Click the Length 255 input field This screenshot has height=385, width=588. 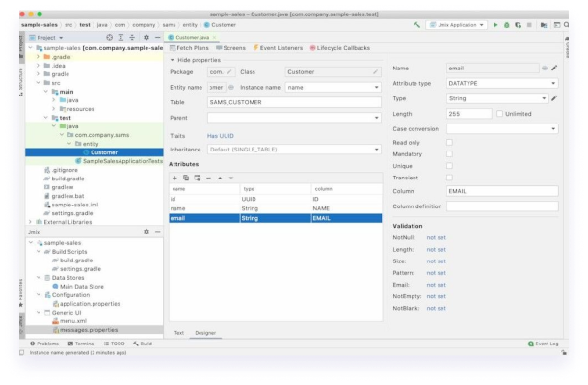(x=468, y=113)
